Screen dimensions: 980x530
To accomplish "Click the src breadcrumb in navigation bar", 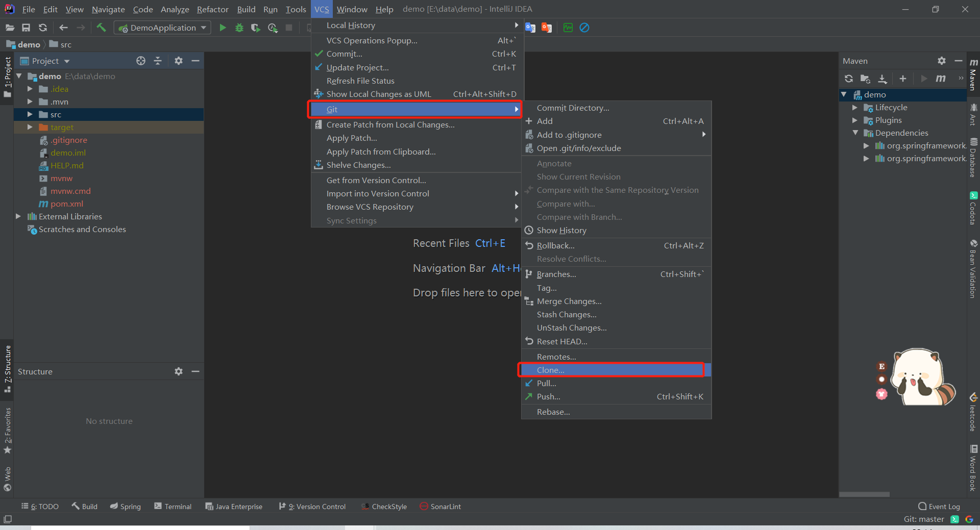I will [x=60, y=44].
